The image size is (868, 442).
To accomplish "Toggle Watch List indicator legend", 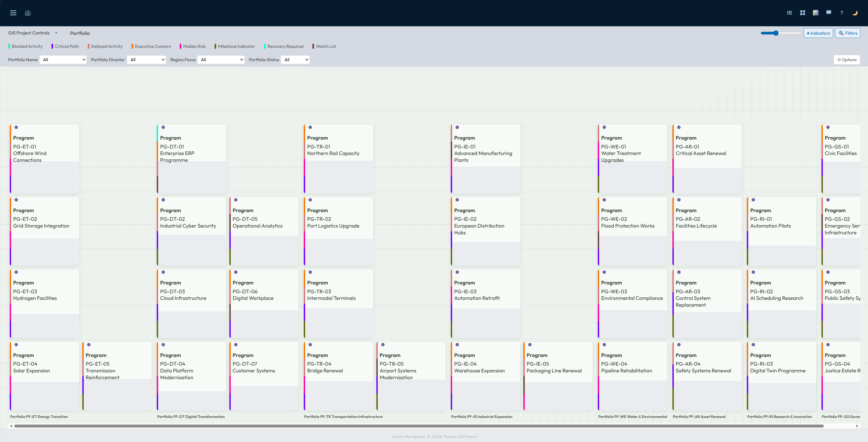I will [324, 46].
